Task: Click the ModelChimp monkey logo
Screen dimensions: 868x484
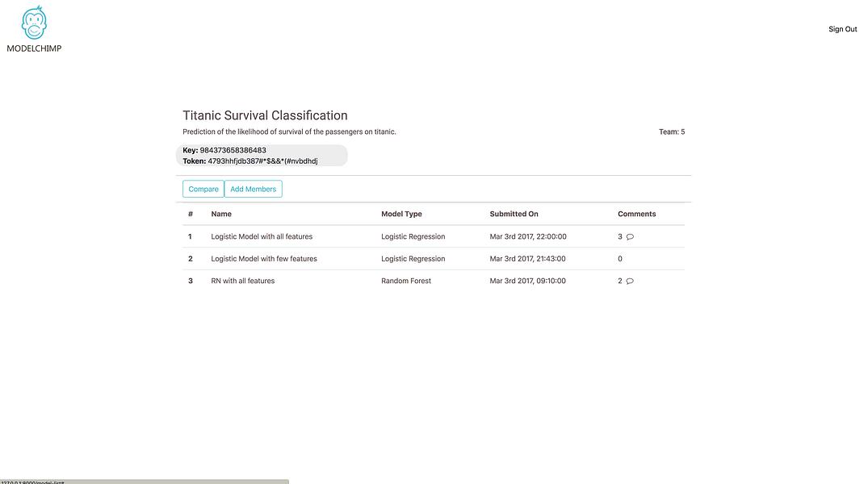Action: pos(34,23)
